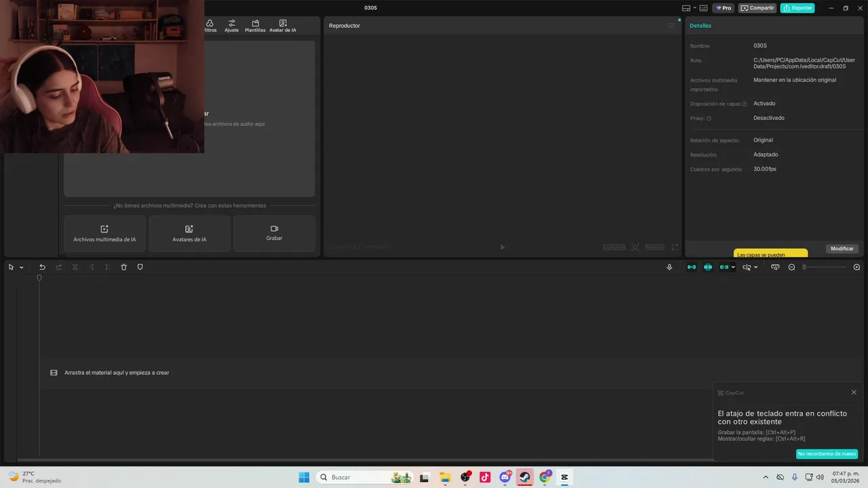Undo the last action

[x=42, y=267]
